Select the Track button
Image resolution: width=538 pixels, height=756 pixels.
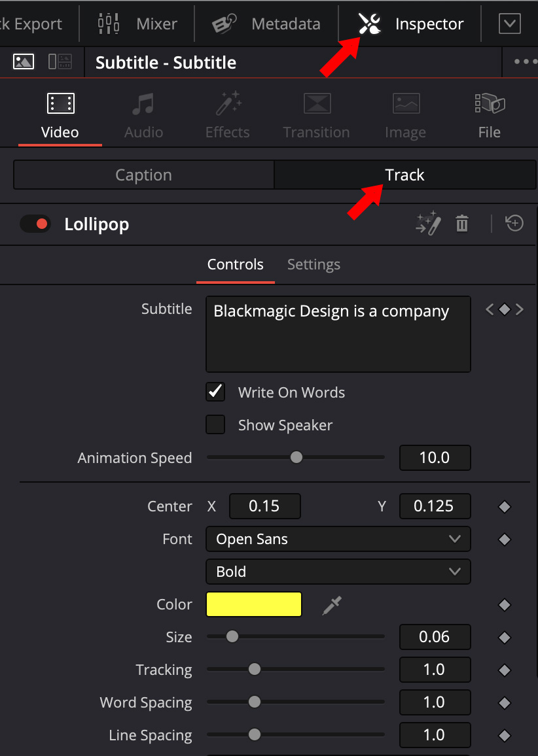tap(404, 175)
